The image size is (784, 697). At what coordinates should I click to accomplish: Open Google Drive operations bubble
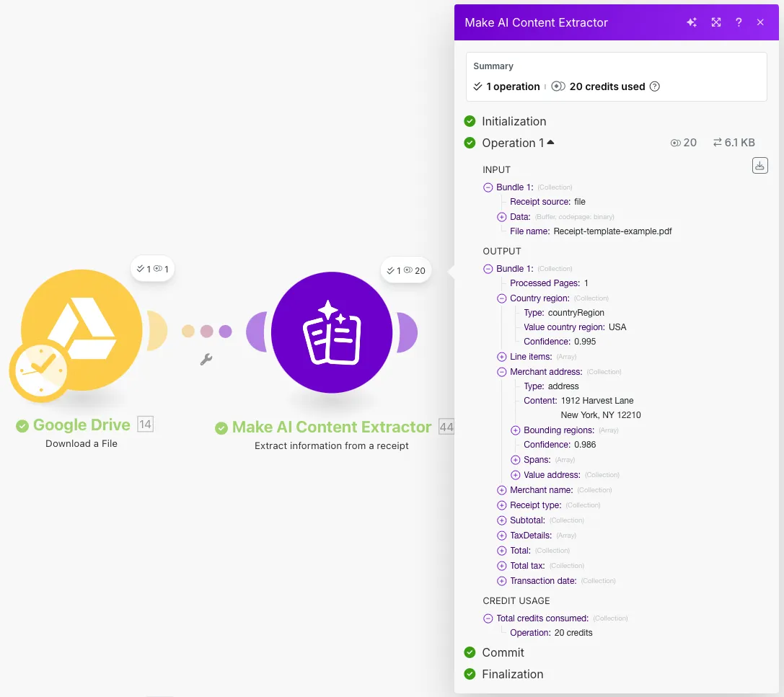152,269
